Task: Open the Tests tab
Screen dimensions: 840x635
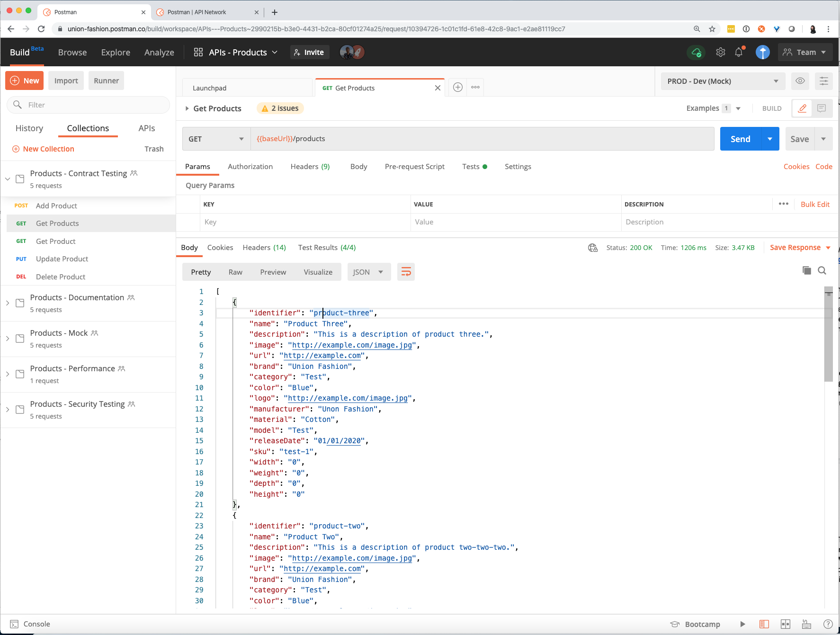Action: [x=474, y=167]
